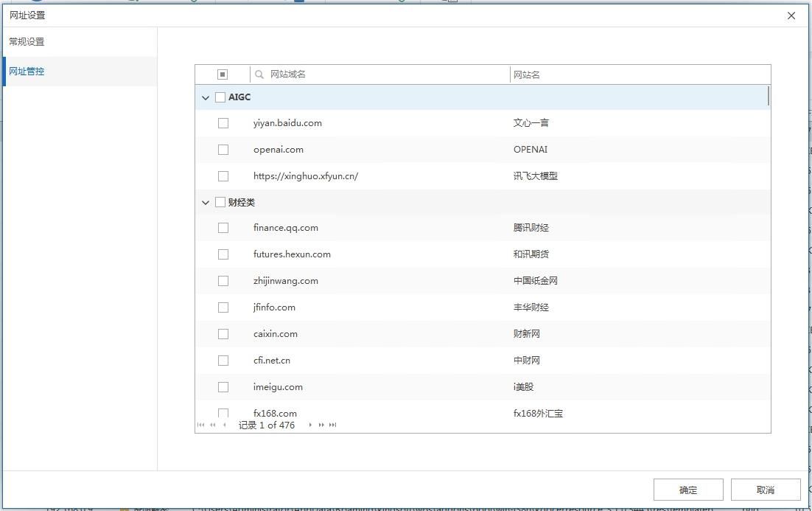Click the fx168外汇宝 site name
812x511 pixels.
tap(538, 414)
